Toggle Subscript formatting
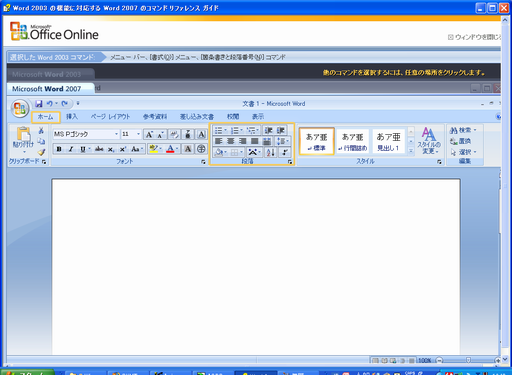Viewport: 512px width, 375px height. click(111, 149)
